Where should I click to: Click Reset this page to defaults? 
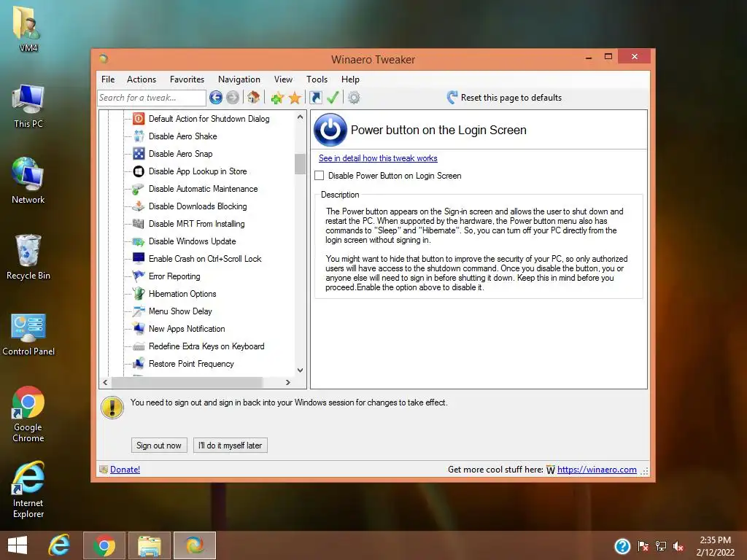511,98
